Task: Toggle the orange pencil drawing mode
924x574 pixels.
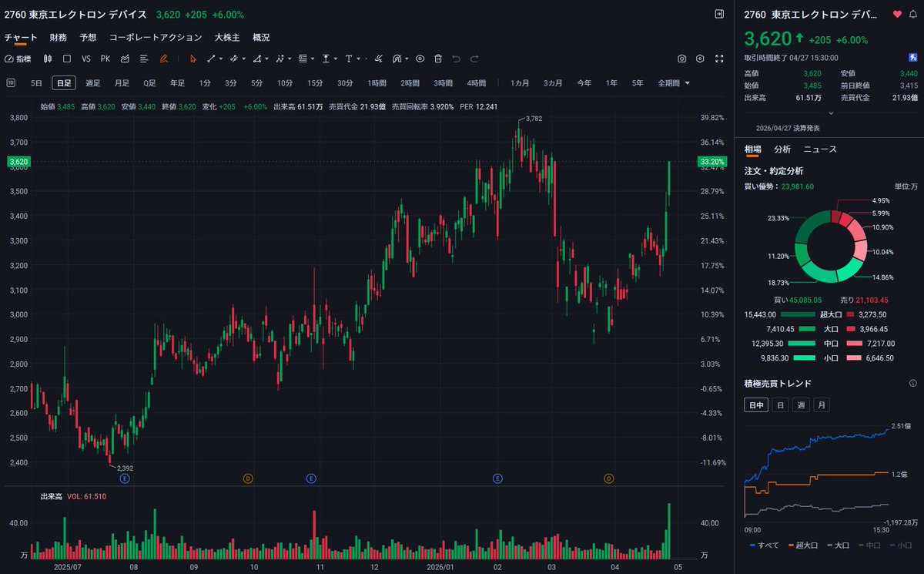Action: 163,59
